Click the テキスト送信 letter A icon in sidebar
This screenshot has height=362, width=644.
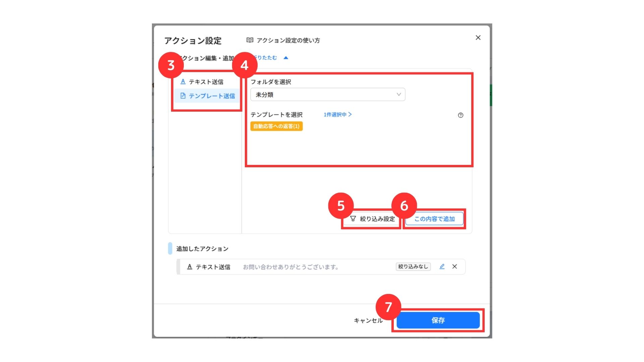pos(183,81)
